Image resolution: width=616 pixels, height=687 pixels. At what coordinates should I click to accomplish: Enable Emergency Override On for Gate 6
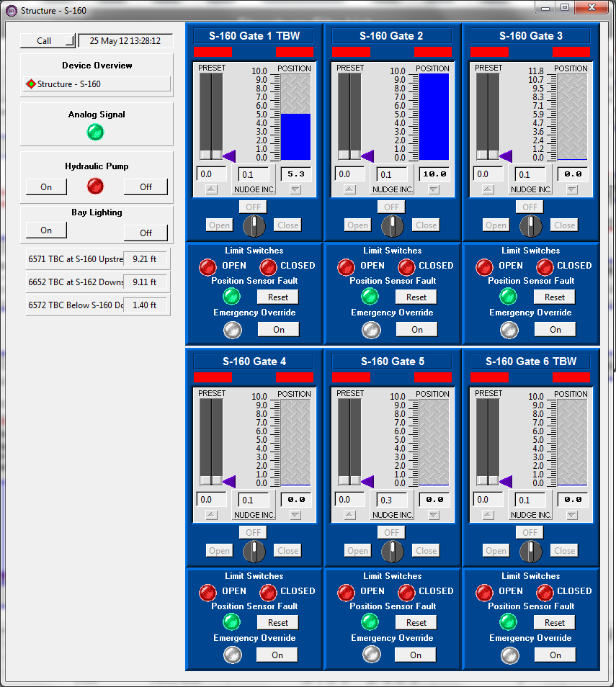pos(555,655)
